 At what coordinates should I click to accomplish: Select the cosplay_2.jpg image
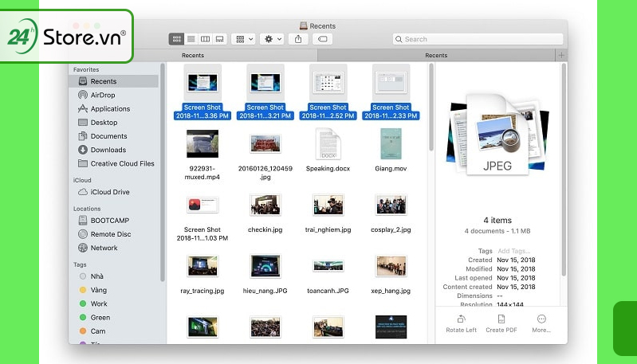click(391, 213)
